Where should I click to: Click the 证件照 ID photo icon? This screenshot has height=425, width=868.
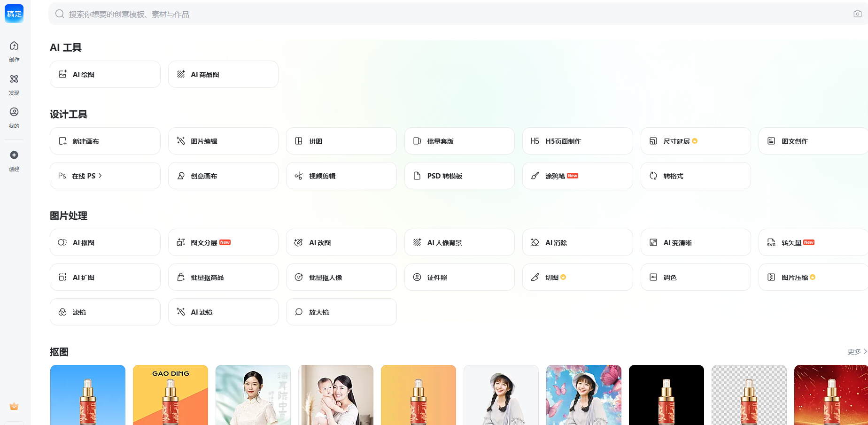pos(417,277)
